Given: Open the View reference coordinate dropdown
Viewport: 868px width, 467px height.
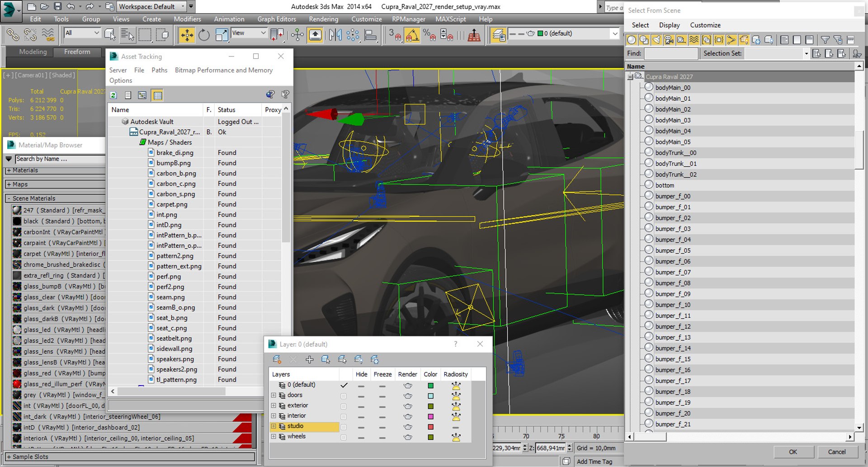Looking at the screenshot, I should [x=249, y=33].
